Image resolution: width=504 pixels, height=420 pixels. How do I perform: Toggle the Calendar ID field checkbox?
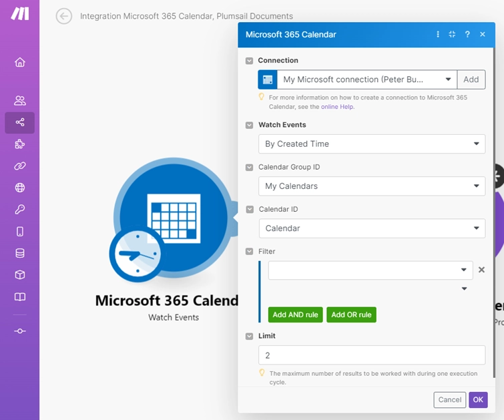pos(250,210)
